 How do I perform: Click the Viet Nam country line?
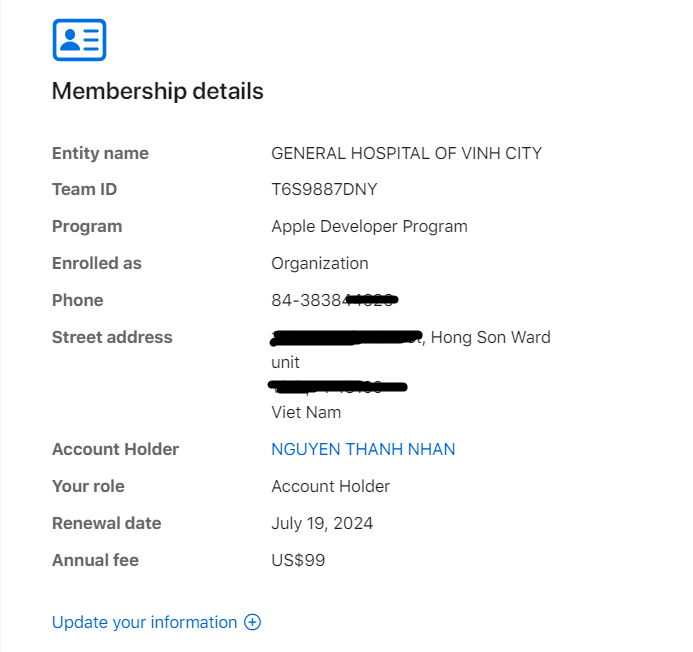coord(306,412)
